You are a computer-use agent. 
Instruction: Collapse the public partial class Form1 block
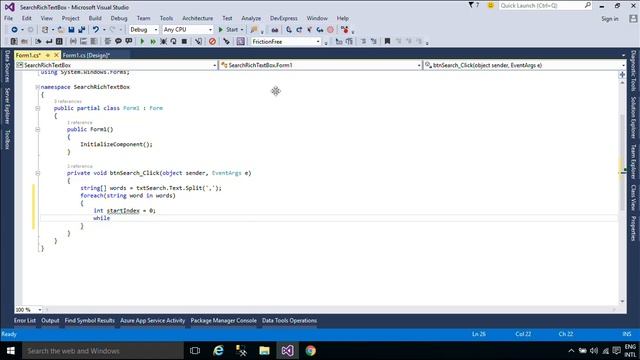pos(37,108)
